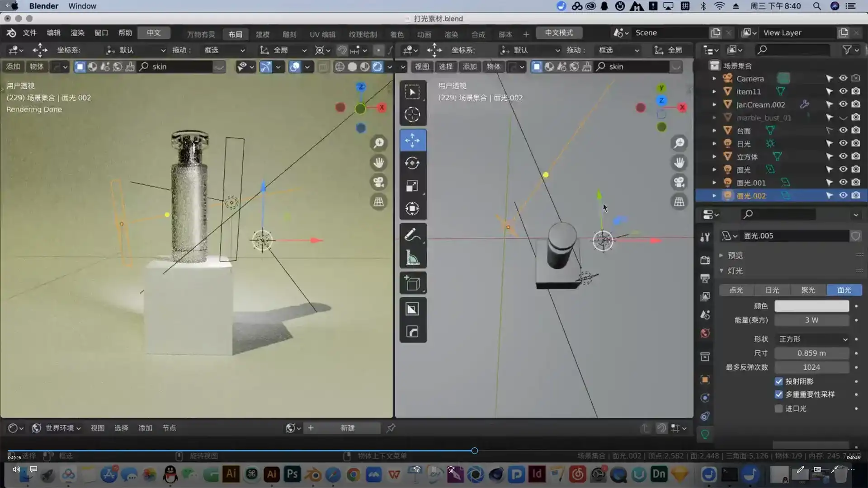Disable the 投射阴影 checkbox
The image size is (868, 488).
[x=778, y=381]
